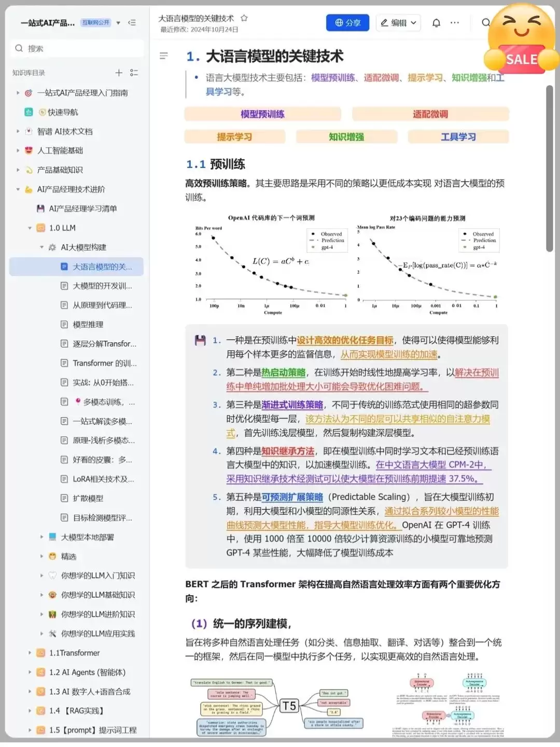
Task: Type in the 搜索 search field
Action: pyautogui.click(x=78, y=48)
